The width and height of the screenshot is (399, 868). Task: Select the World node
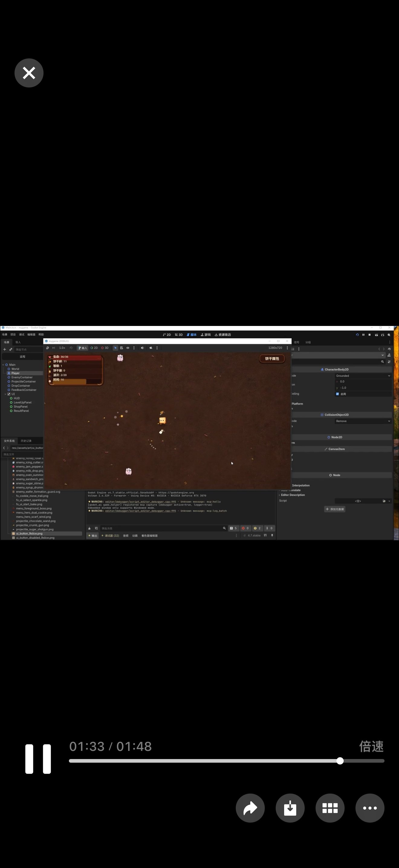click(15, 369)
